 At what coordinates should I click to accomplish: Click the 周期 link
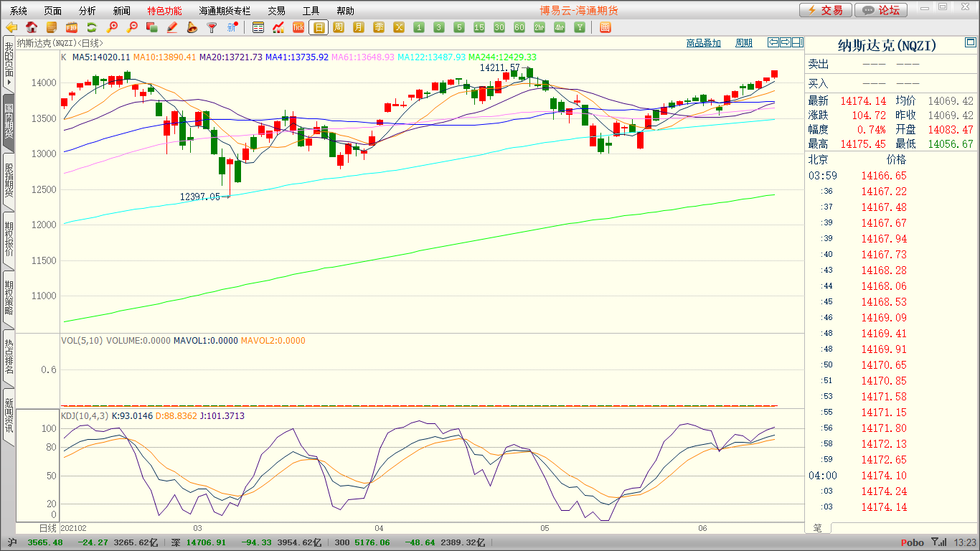tap(744, 43)
